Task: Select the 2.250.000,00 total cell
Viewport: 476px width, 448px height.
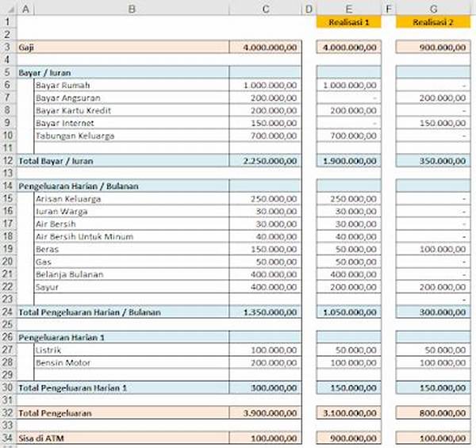Action: tap(265, 161)
